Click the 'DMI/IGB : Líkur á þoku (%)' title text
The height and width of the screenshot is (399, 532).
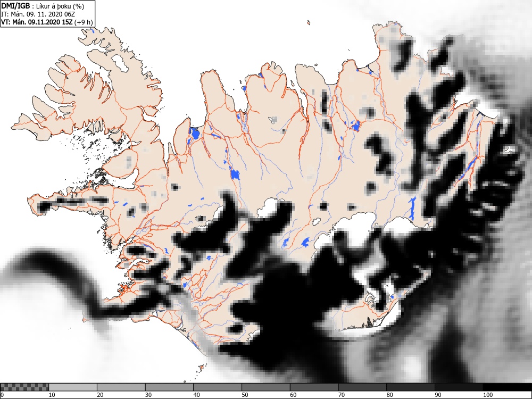point(43,6)
